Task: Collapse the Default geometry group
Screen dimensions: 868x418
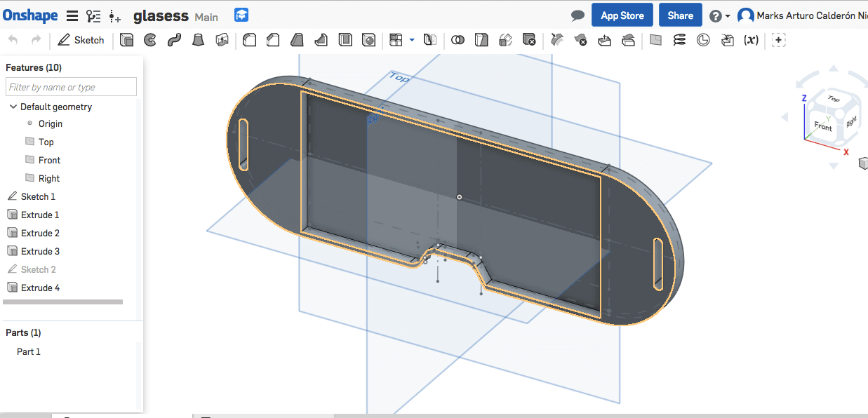Action: click(x=12, y=107)
